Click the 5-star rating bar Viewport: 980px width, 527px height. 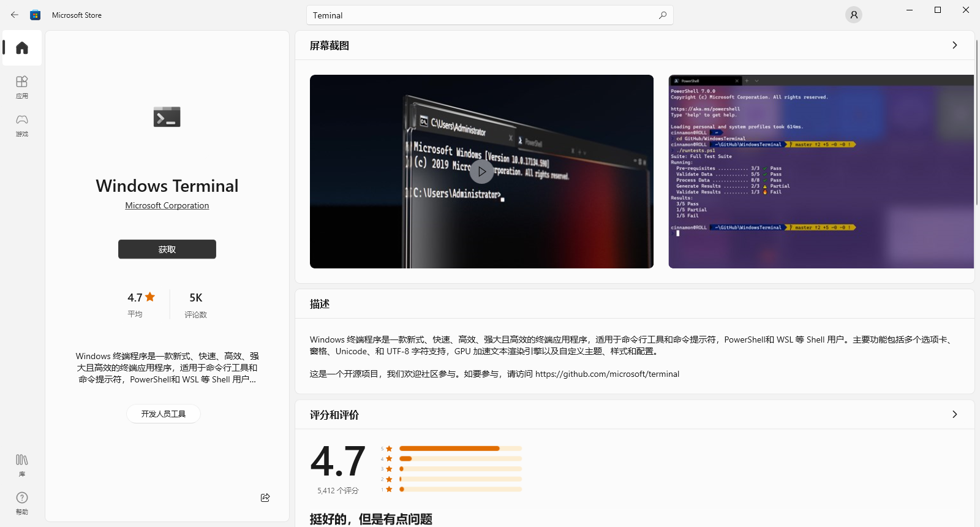click(x=460, y=449)
